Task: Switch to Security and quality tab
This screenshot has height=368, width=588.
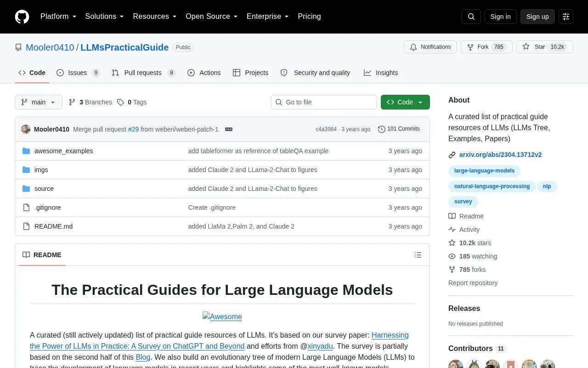Action: point(315,73)
